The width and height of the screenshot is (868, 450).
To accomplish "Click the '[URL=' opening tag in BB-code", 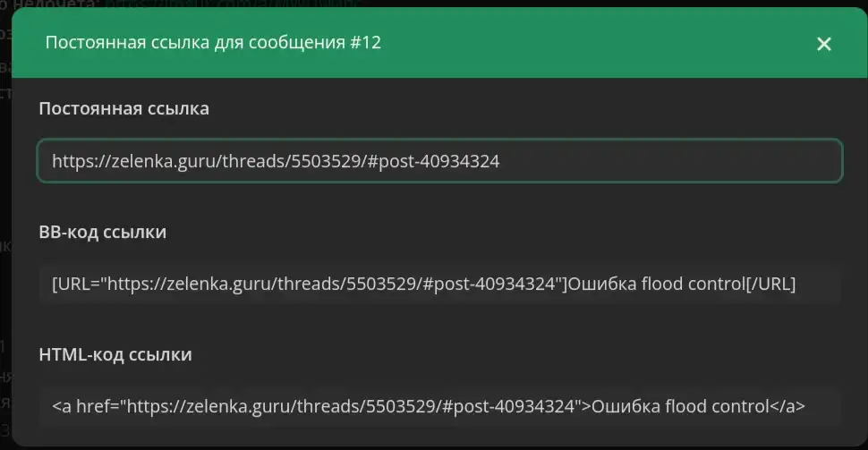I will click(x=75, y=284).
